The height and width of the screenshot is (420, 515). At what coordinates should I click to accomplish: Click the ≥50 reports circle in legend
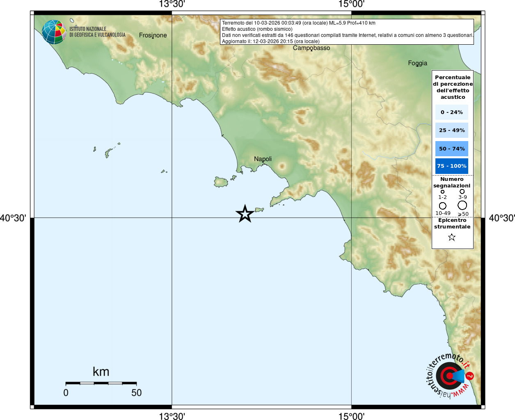462,205
